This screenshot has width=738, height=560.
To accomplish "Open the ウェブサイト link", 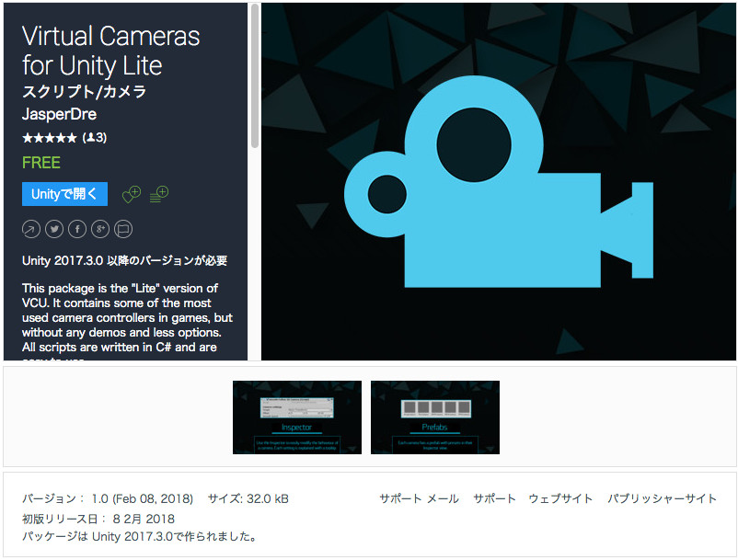I will [560, 498].
